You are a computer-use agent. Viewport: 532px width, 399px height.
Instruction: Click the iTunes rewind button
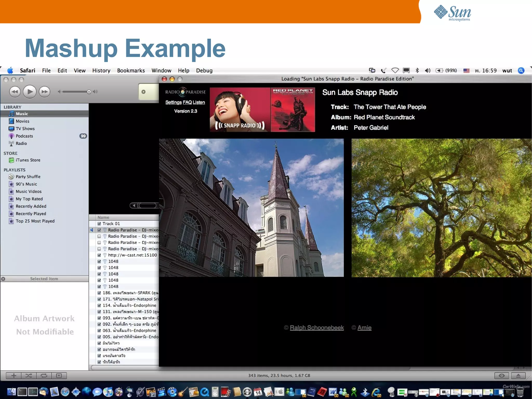click(x=15, y=91)
